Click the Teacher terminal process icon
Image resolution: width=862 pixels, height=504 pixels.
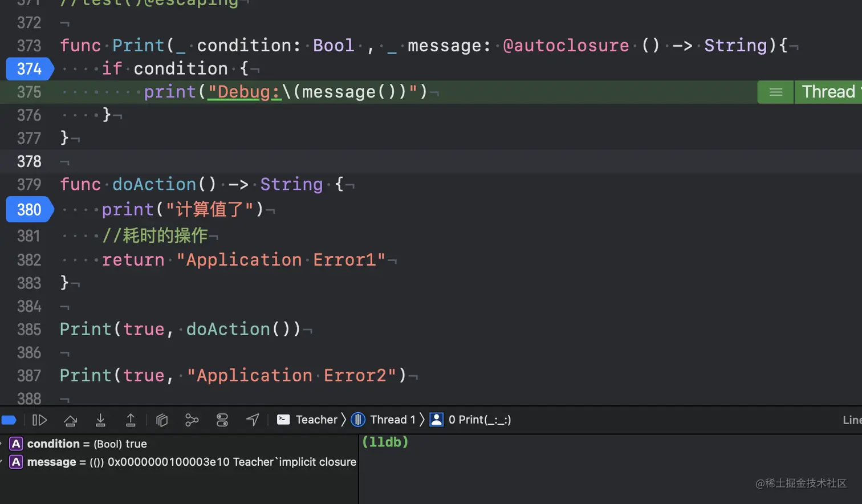(283, 420)
